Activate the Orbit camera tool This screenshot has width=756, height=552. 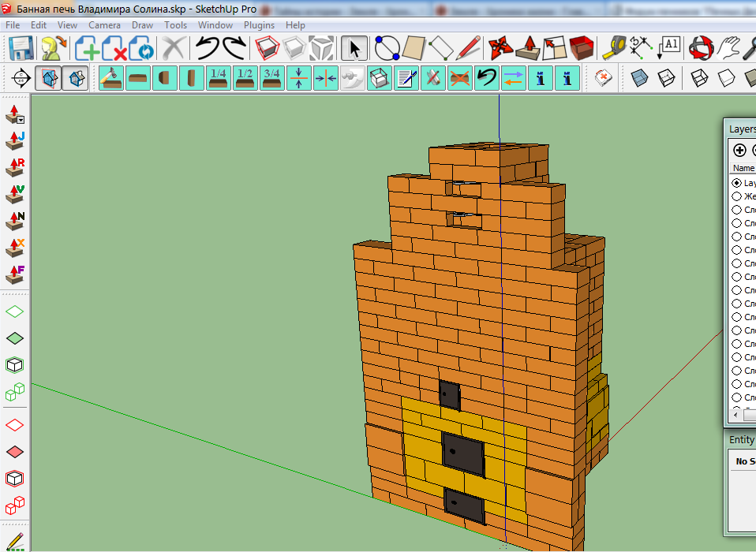pos(701,49)
